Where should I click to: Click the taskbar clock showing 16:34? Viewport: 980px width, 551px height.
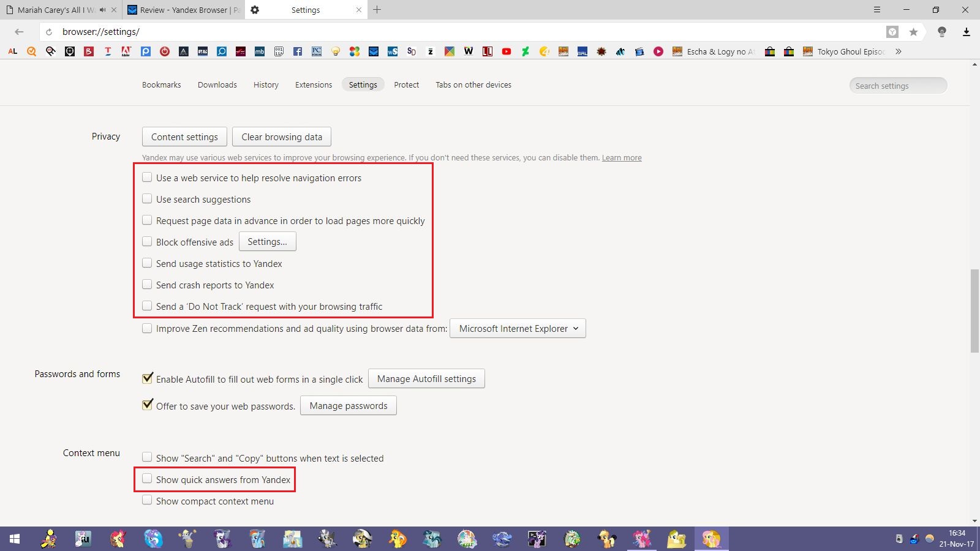tap(957, 539)
